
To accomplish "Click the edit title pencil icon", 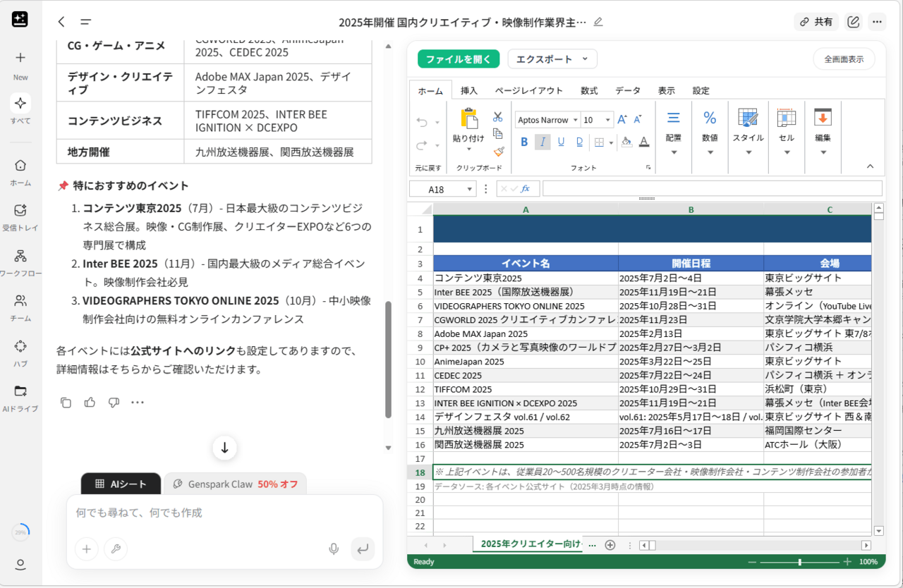I will pyautogui.click(x=598, y=22).
